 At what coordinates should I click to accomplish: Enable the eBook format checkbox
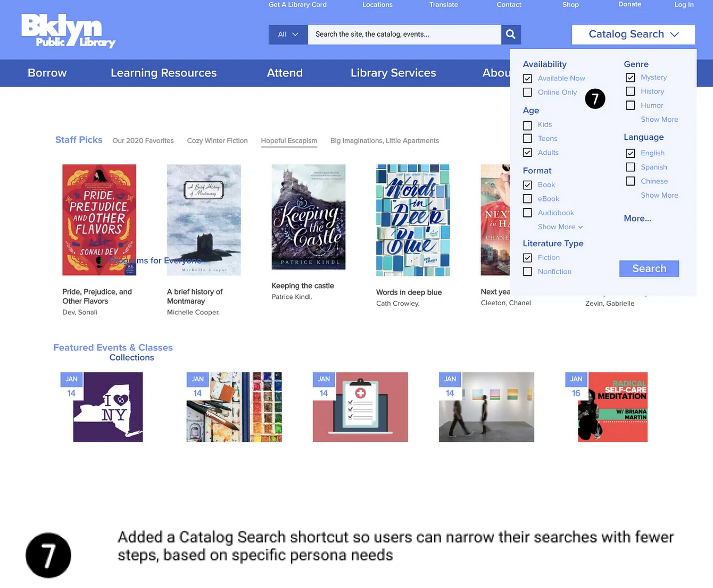[x=527, y=199]
